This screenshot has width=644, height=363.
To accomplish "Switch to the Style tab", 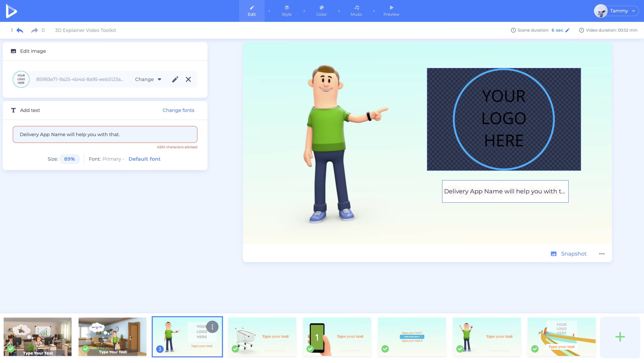I will point(287,11).
